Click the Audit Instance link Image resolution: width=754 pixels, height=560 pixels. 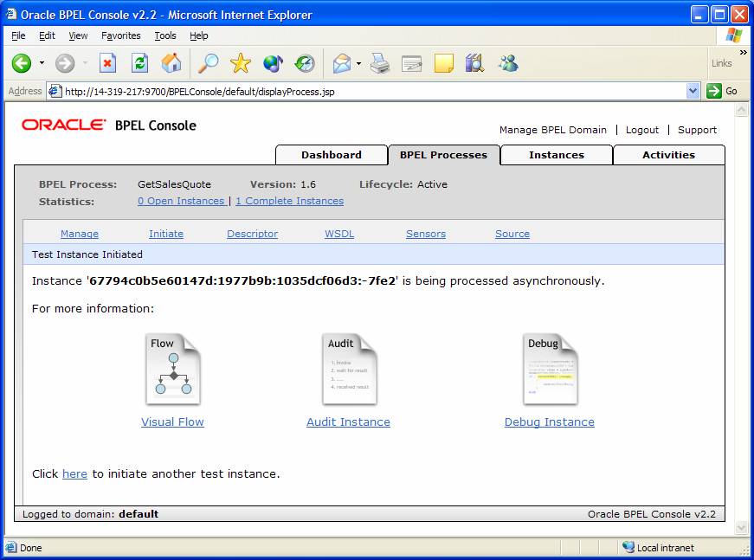click(348, 422)
